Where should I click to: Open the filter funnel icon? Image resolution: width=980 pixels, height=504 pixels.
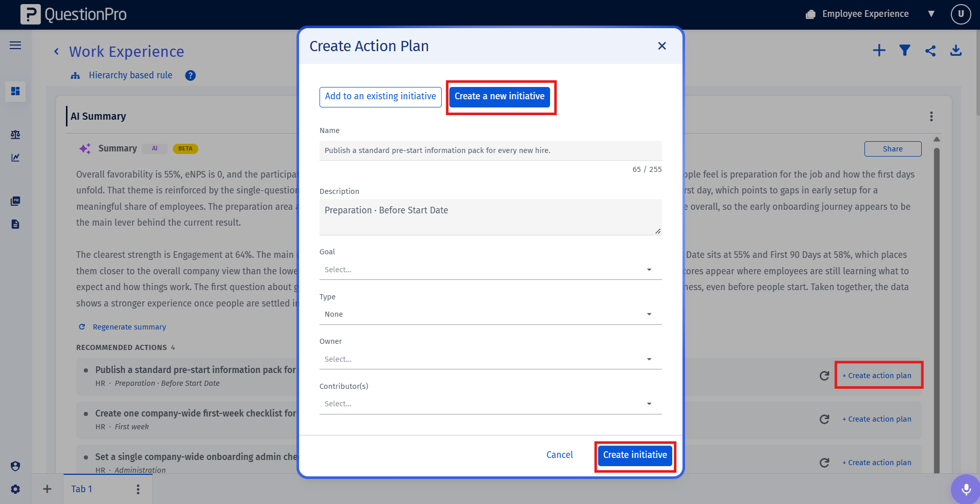905,50
